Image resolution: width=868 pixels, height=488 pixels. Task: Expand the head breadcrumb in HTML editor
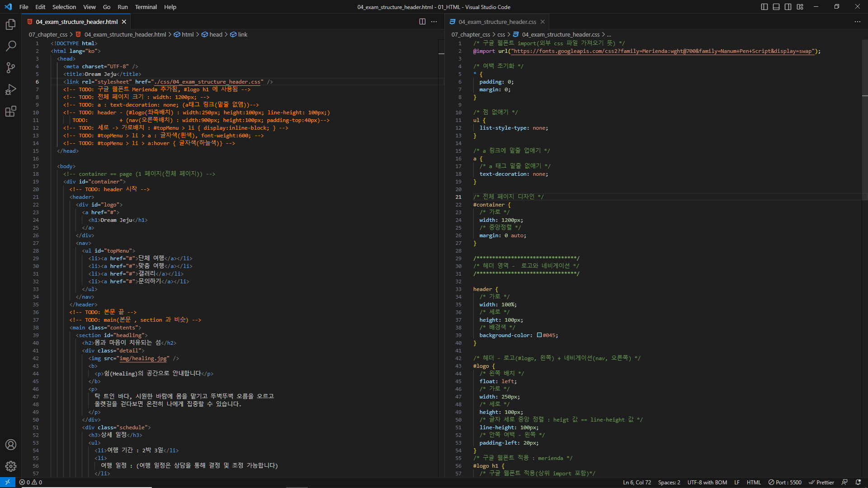(216, 34)
